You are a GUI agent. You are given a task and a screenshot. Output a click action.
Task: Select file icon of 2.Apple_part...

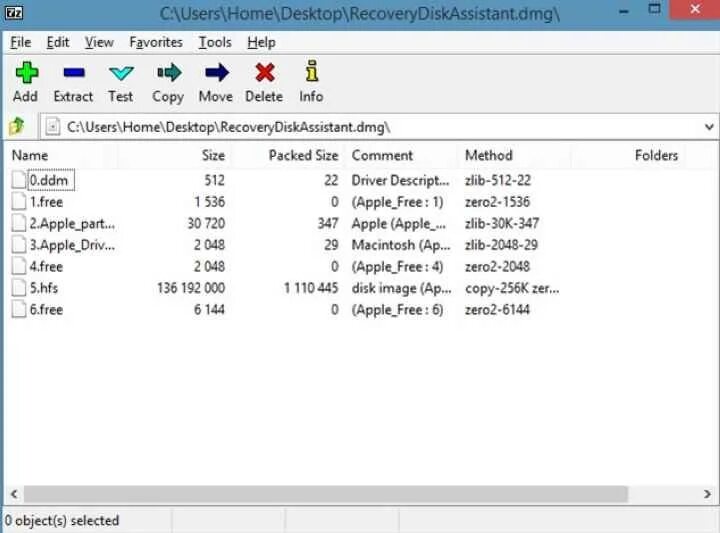point(19,223)
